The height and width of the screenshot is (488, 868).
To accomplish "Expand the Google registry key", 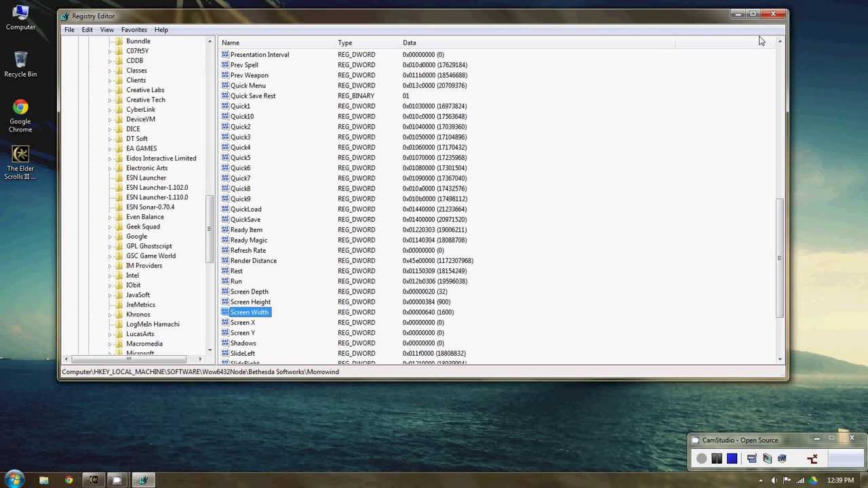I will click(x=110, y=237).
